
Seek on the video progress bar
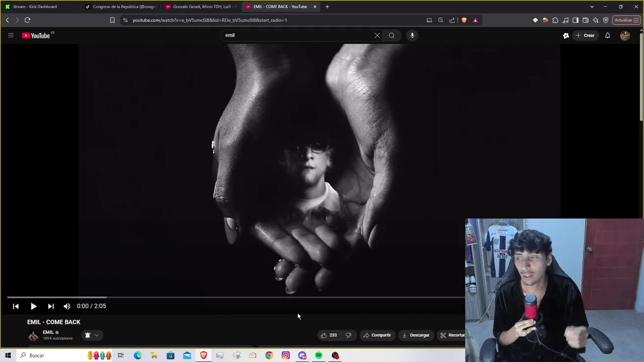pyautogui.click(x=235, y=297)
